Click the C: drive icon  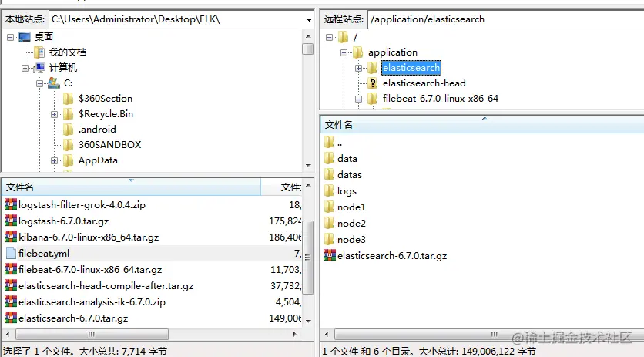tap(54, 83)
